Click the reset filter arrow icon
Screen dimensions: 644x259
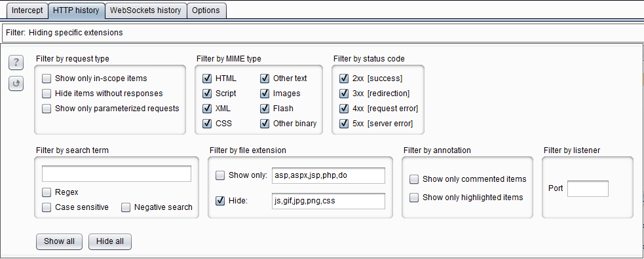pyautogui.click(x=16, y=84)
